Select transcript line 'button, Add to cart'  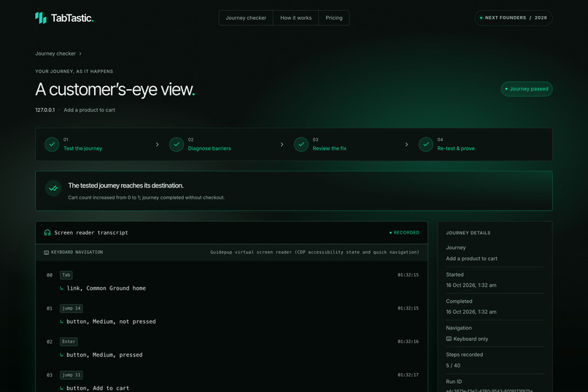click(98, 388)
